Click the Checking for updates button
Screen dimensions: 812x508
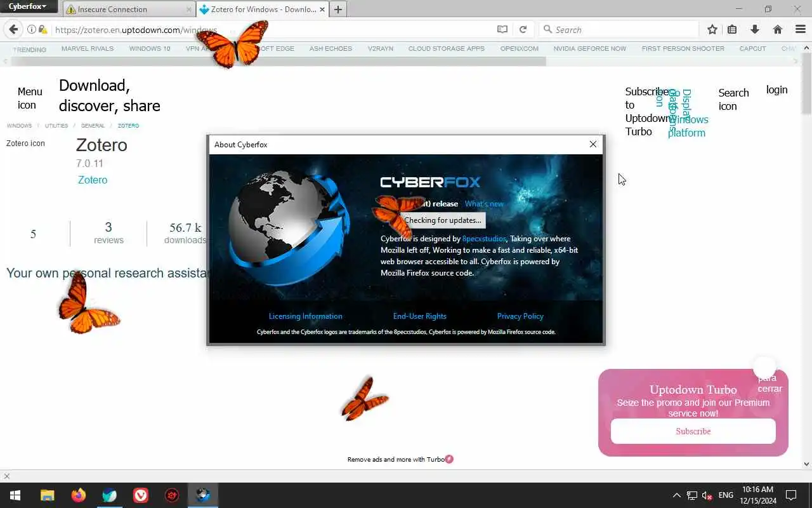443,220
